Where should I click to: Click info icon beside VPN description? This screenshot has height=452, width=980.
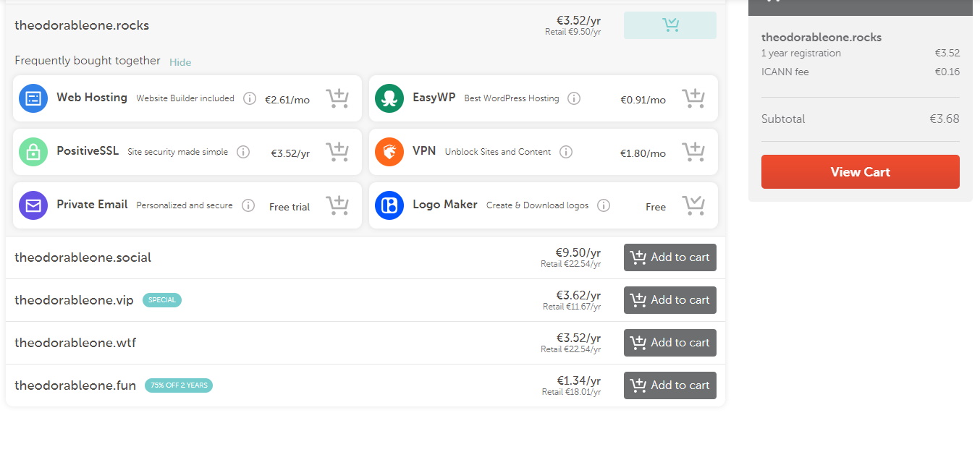click(x=566, y=152)
